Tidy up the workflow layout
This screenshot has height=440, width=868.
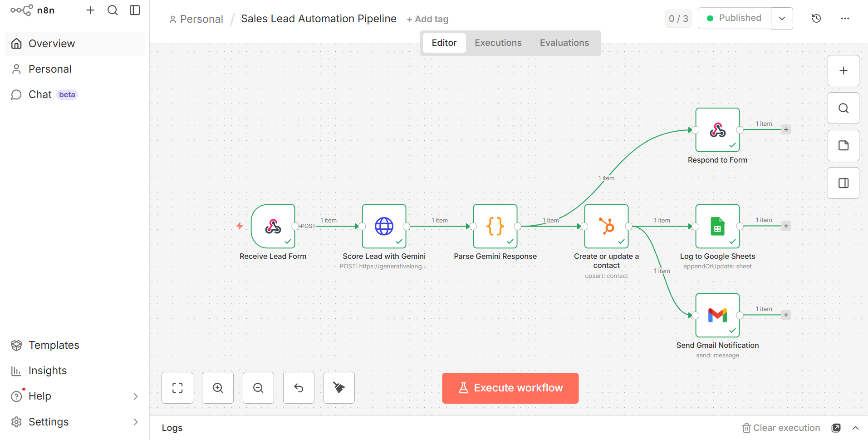click(338, 387)
